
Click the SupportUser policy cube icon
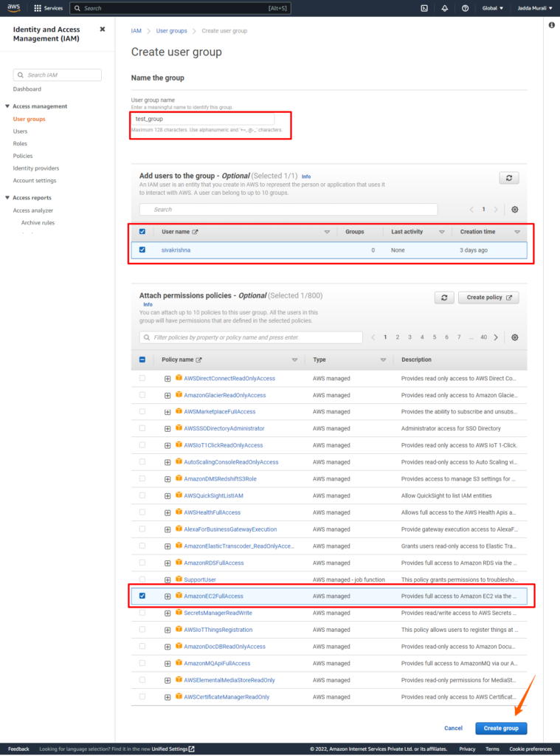(x=179, y=579)
